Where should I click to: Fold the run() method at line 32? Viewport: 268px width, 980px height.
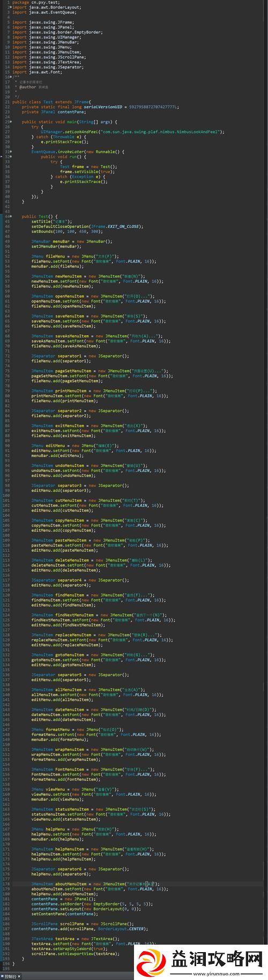tap(10, 157)
